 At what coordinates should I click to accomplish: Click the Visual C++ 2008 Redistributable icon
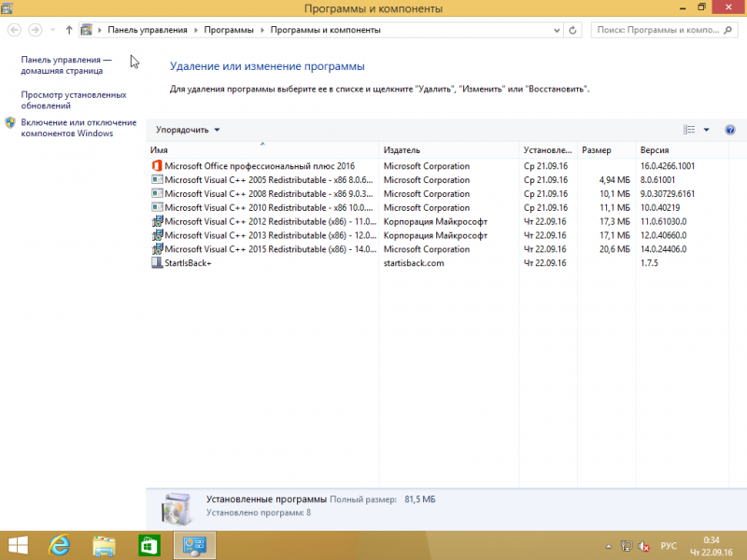pos(157,193)
